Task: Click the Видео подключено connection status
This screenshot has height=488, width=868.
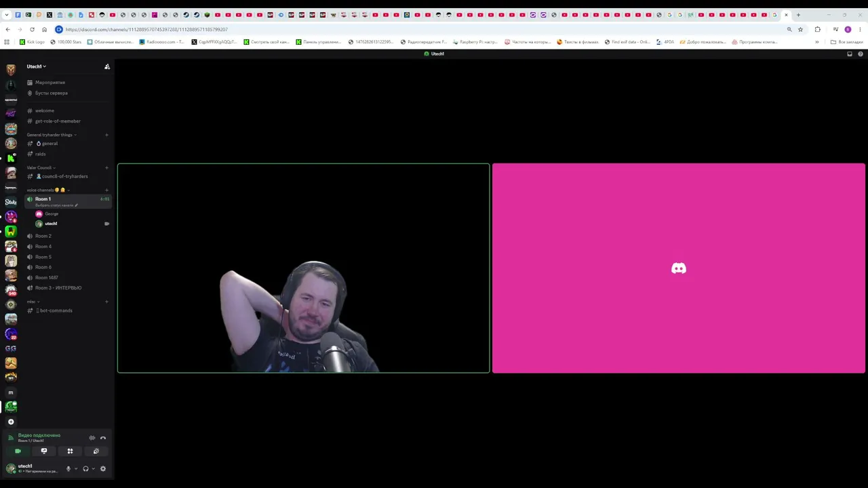Action: [x=39, y=435]
